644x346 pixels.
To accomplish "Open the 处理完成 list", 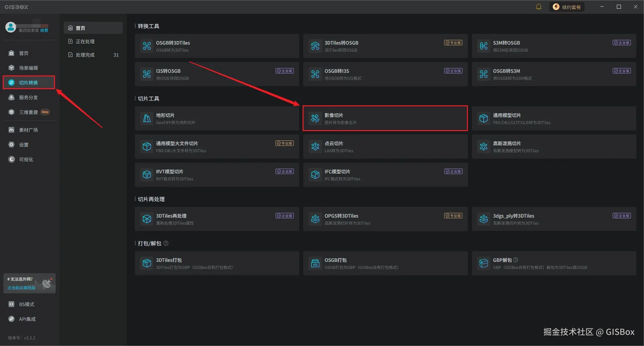I will [x=93, y=55].
